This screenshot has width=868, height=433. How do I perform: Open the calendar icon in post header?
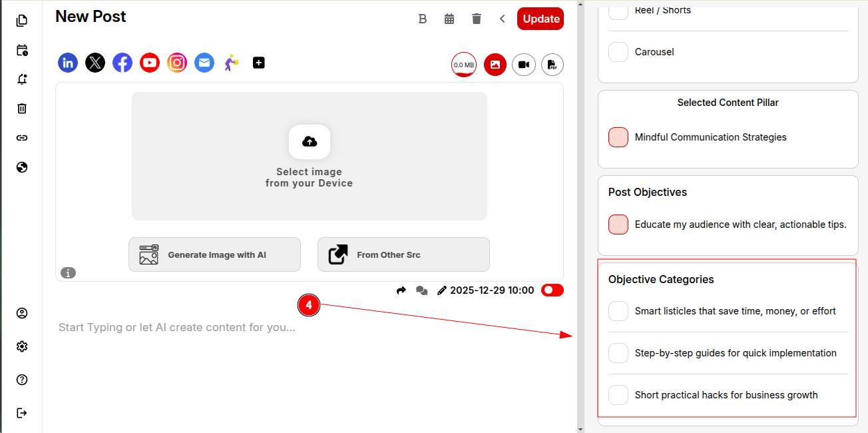click(x=449, y=19)
